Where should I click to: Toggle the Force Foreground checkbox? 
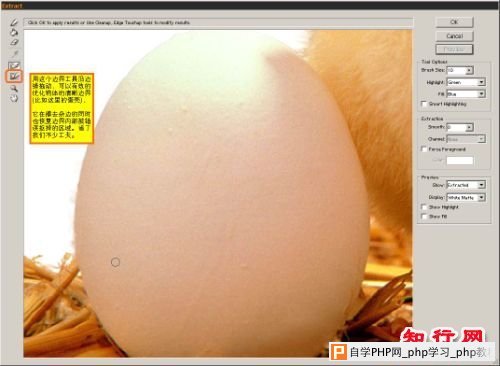424,149
